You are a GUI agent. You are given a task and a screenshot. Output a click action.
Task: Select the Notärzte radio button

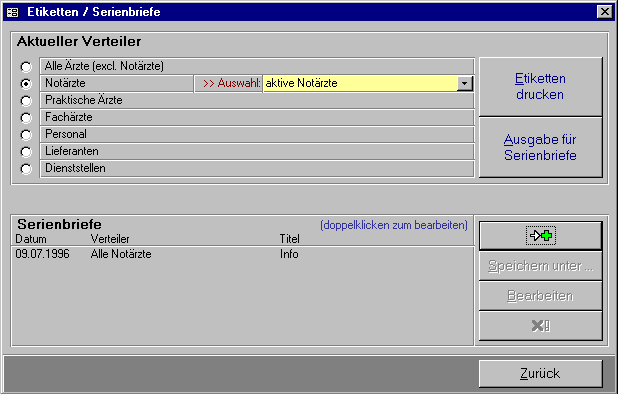tap(26, 84)
